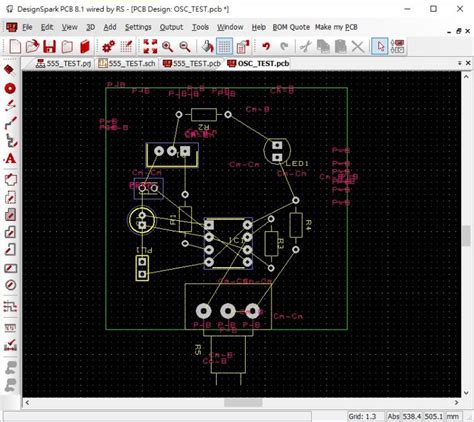Select the R5 label below the board
This screenshot has height=422, width=474.
[198, 350]
